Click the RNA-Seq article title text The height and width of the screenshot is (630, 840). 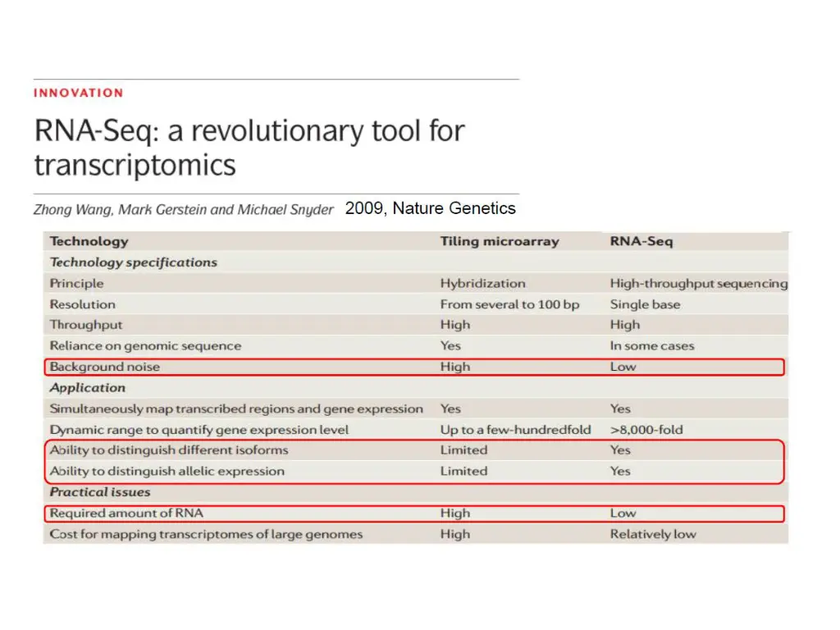pos(249,148)
